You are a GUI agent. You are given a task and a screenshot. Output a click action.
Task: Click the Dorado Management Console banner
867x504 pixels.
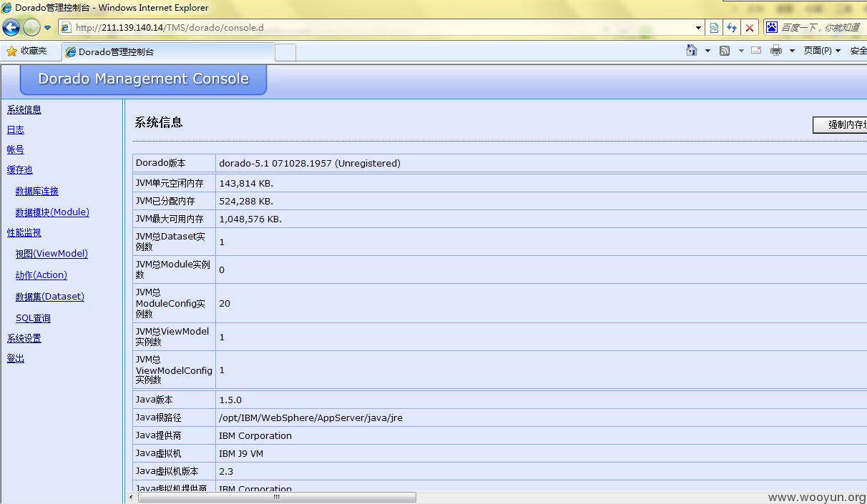[143, 79]
